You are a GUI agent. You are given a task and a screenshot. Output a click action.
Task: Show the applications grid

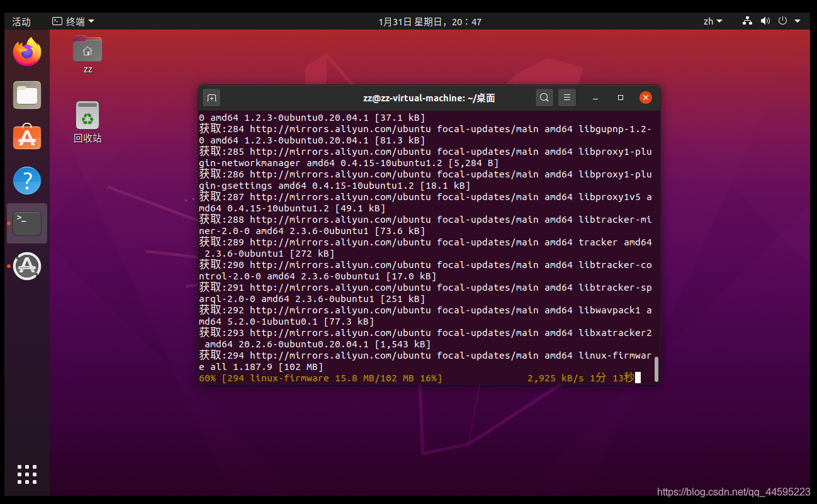(x=27, y=474)
